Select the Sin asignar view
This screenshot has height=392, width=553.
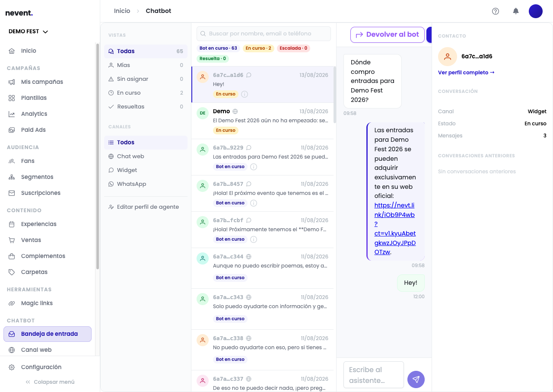[146, 79]
